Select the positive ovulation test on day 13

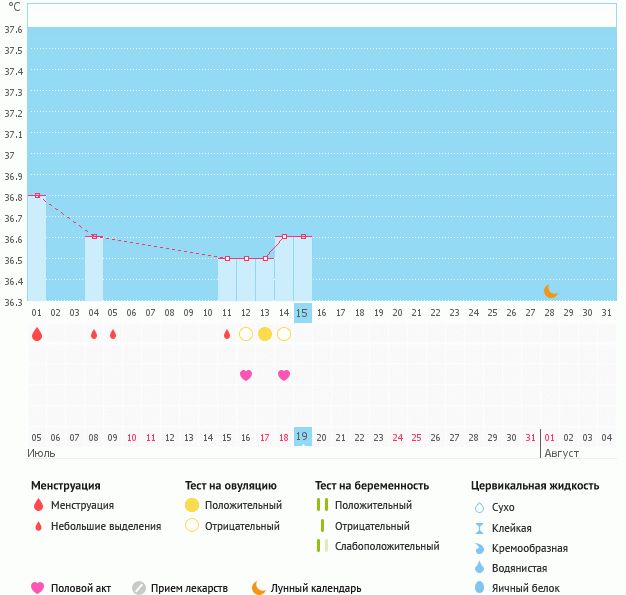(x=265, y=334)
